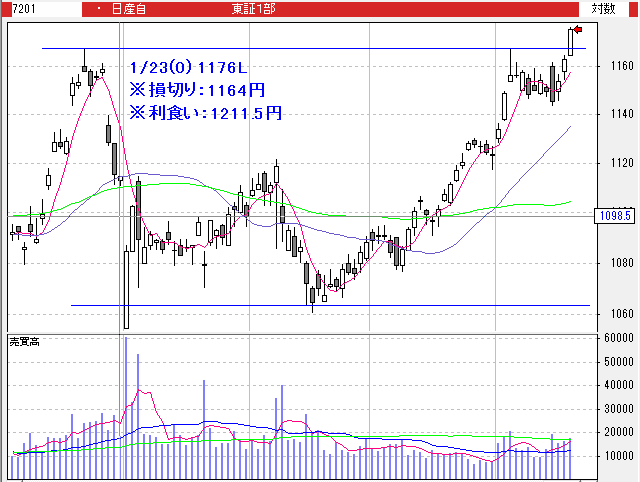Click the 東証1部 market label

point(254,8)
